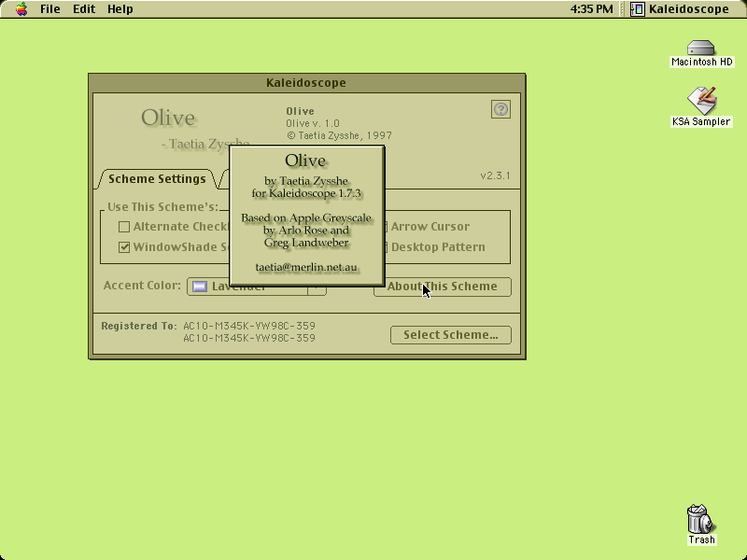Toggle the Arrow Cursor option
Image resolution: width=747 pixels, height=560 pixels.
coord(430,227)
